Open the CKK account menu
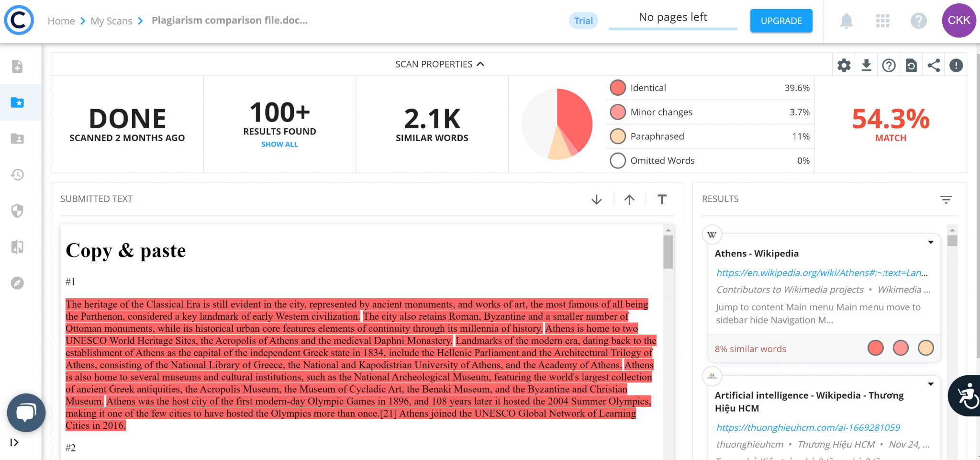980x460 pixels. tap(958, 20)
